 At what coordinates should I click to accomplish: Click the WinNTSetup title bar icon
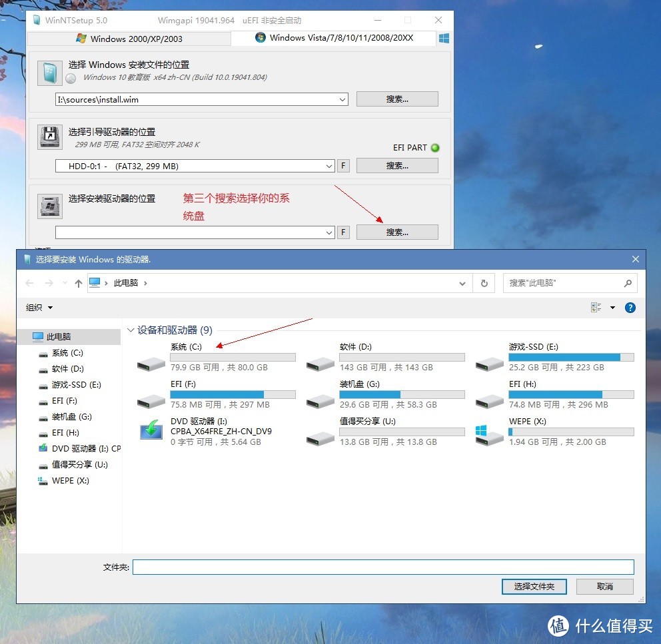pyautogui.click(x=37, y=20)
